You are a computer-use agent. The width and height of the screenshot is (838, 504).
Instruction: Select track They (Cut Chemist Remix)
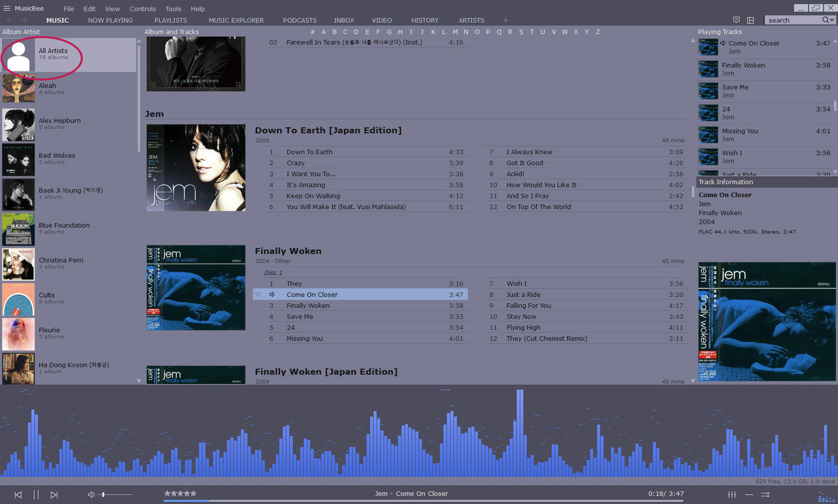(x=585, y=338)
